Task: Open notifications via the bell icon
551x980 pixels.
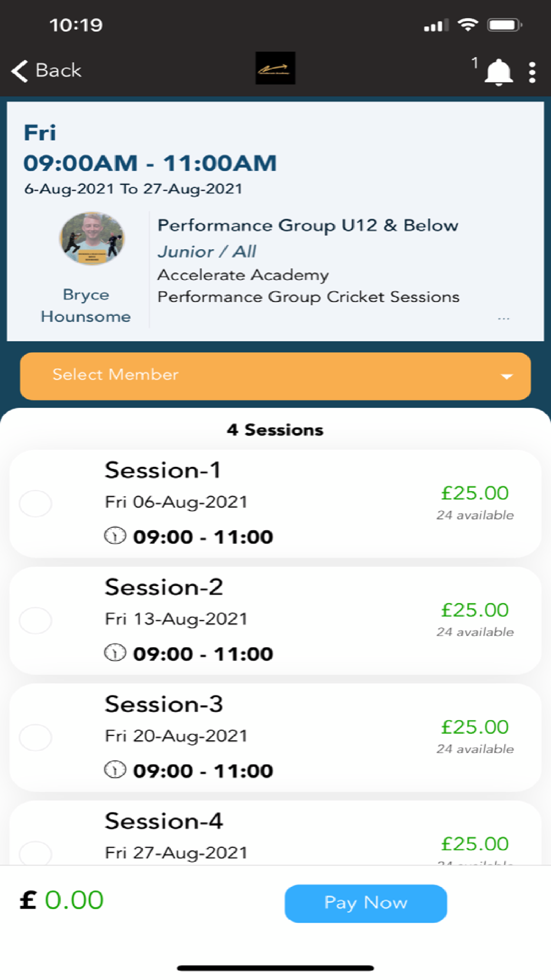Action: 498,72
